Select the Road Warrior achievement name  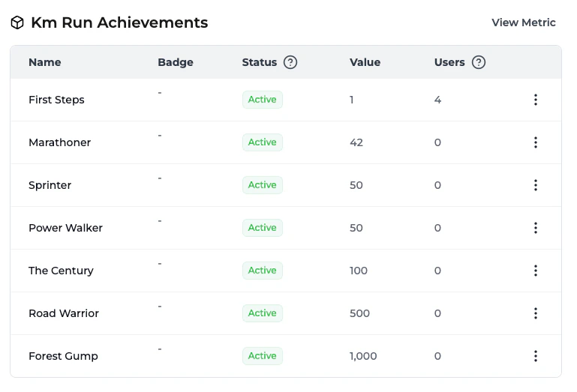pyautogui.click(x=64, y=313)
